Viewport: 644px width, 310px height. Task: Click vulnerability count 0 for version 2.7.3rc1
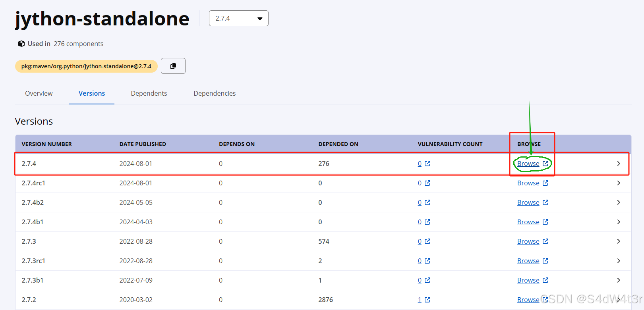(x=420, y=261)
